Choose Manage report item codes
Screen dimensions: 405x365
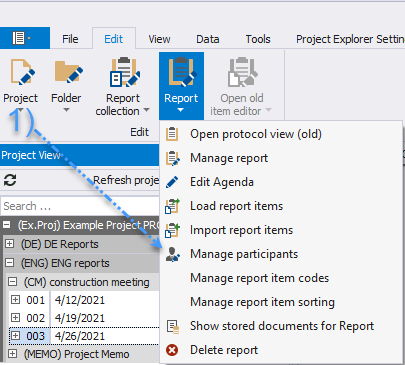click(x=281, y=278)
